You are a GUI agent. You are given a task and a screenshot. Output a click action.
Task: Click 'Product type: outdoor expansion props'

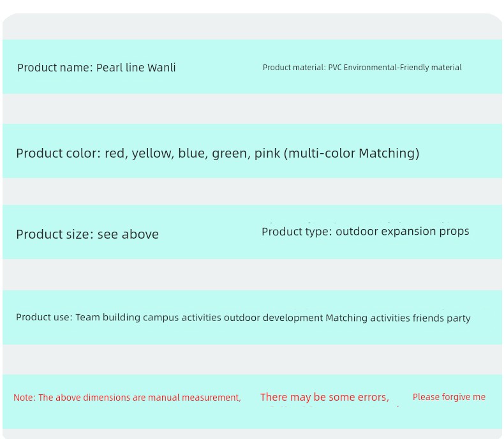(x=366, y=232)
